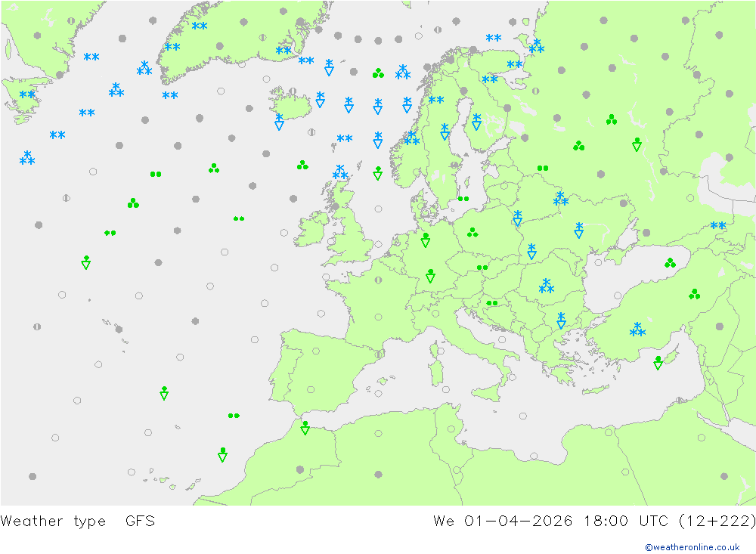Viewport: 756px width, 554px height.
Task: Select the '18:00 UTC' time text
Action: (x=626, y=522)
